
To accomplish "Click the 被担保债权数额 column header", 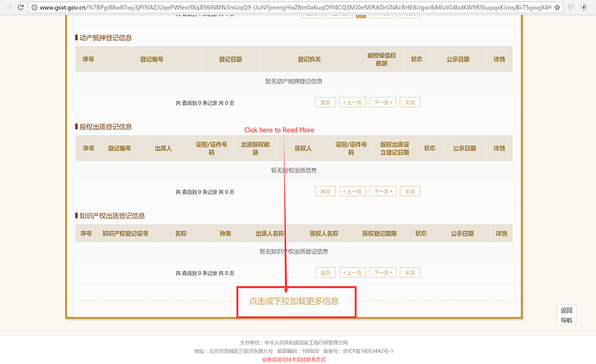I will [381, 59].
